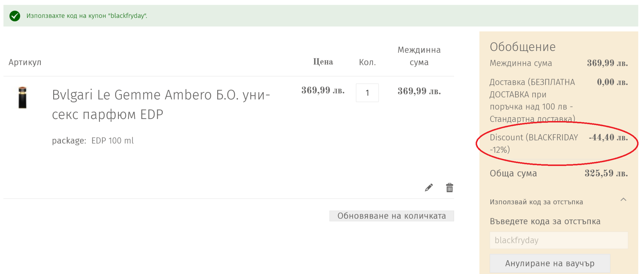
Task: Click the package EDP 100 ml text
Action: [93, 140]
